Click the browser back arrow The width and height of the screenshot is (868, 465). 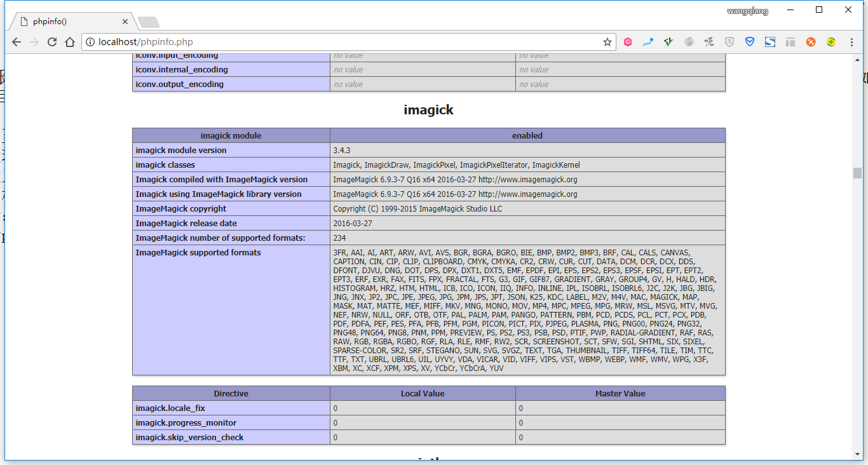click(17, 42)
